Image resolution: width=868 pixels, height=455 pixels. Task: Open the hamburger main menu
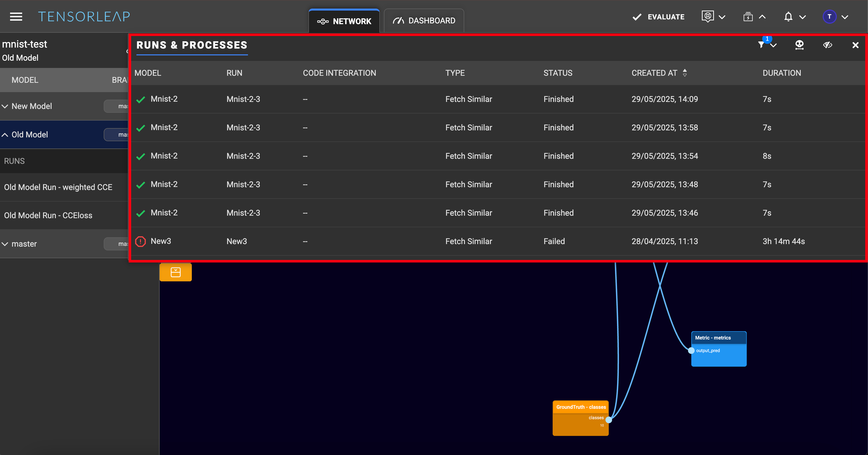(16, 17)
